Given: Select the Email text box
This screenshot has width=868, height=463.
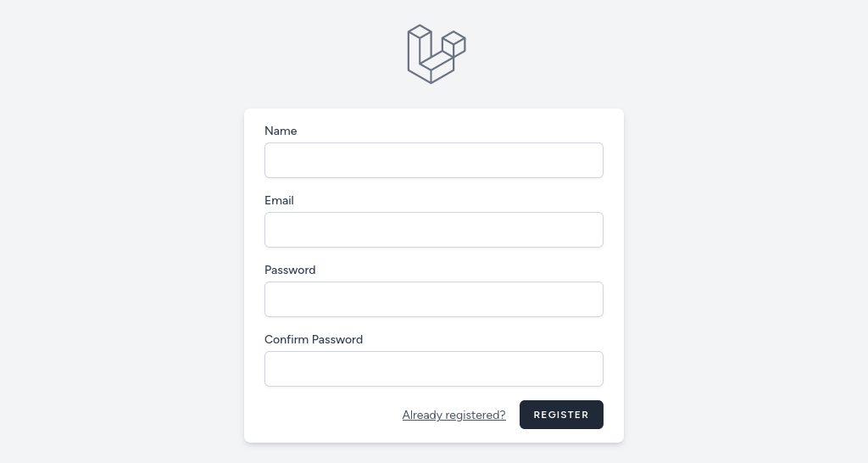Looking at the screenshot, I should (x=433, y=230).
